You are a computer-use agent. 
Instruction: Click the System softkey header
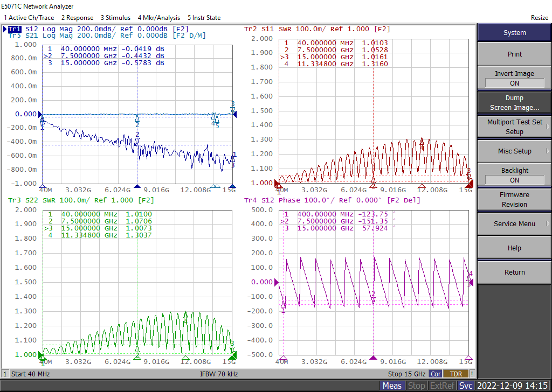point(514,33)
